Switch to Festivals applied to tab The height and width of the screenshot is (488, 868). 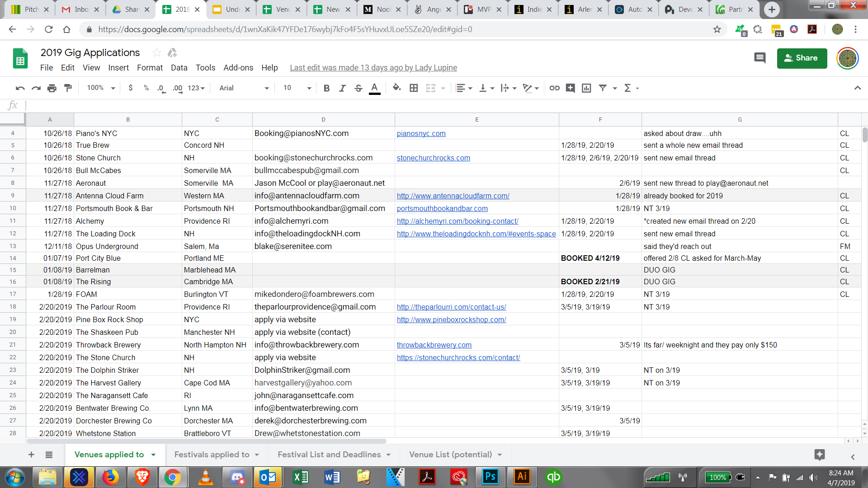pyautogui.click(x=212, y=455)
